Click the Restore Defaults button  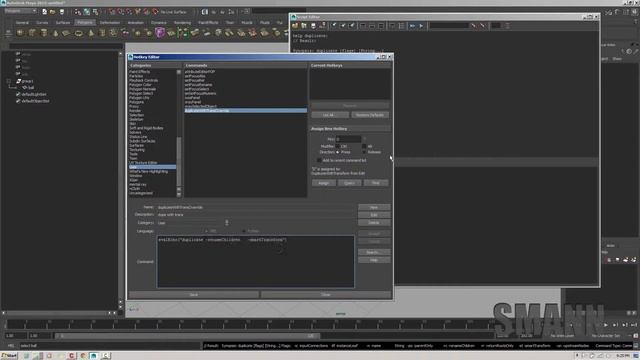(x=370, y=115)
